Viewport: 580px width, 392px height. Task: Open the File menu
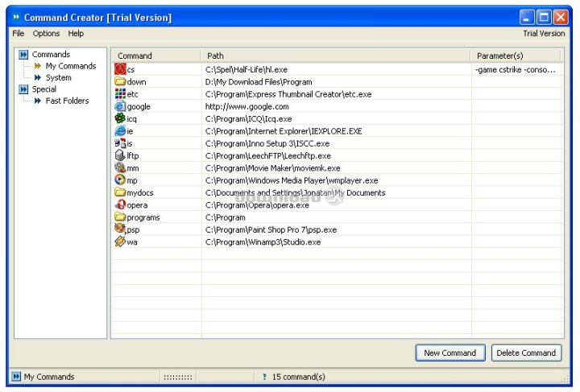[18, 33]
